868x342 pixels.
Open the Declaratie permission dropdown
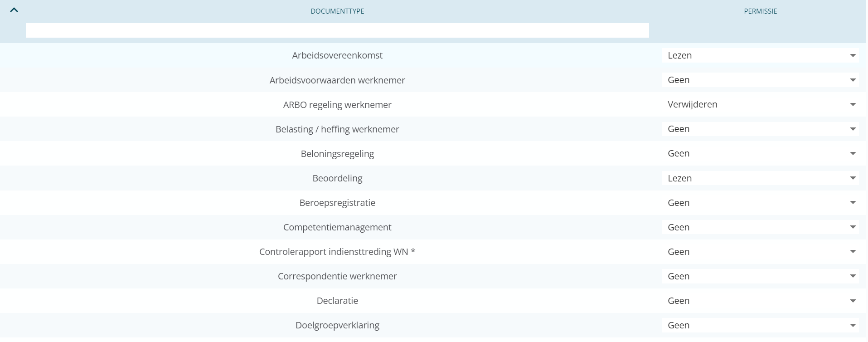click(x=760, y=301)
